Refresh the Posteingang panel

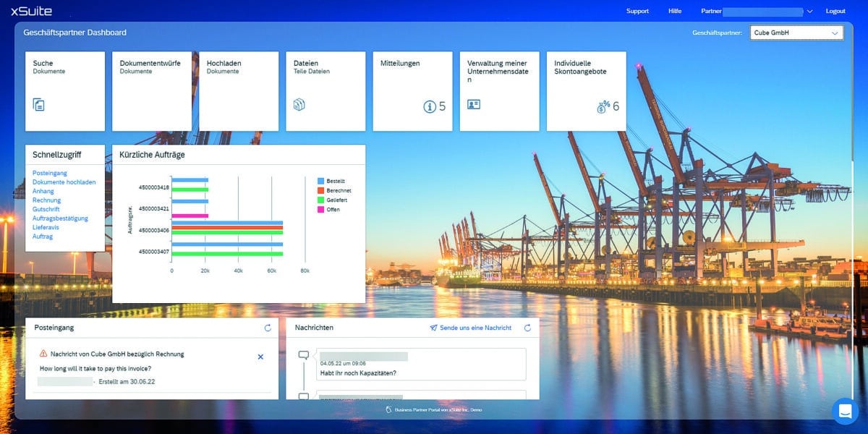pyautogui.click(x=268, y=328)
